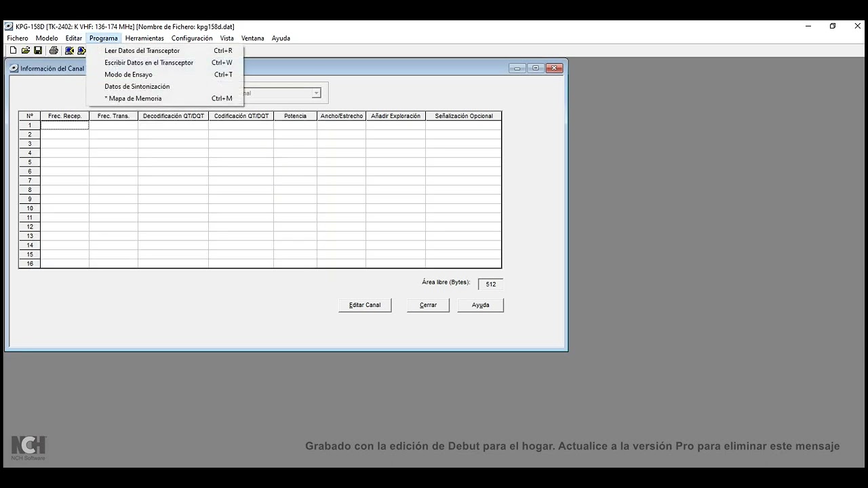This screenshot has height=488, width=868.
Task: Click the Señalización Opcional cell of row 10
Action: [464, 209]
